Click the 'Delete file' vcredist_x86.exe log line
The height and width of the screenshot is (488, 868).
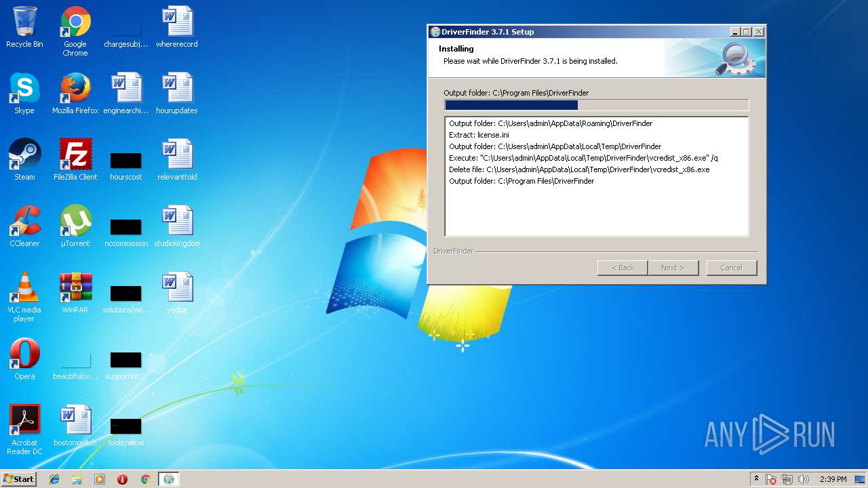[x=579, y=169]
